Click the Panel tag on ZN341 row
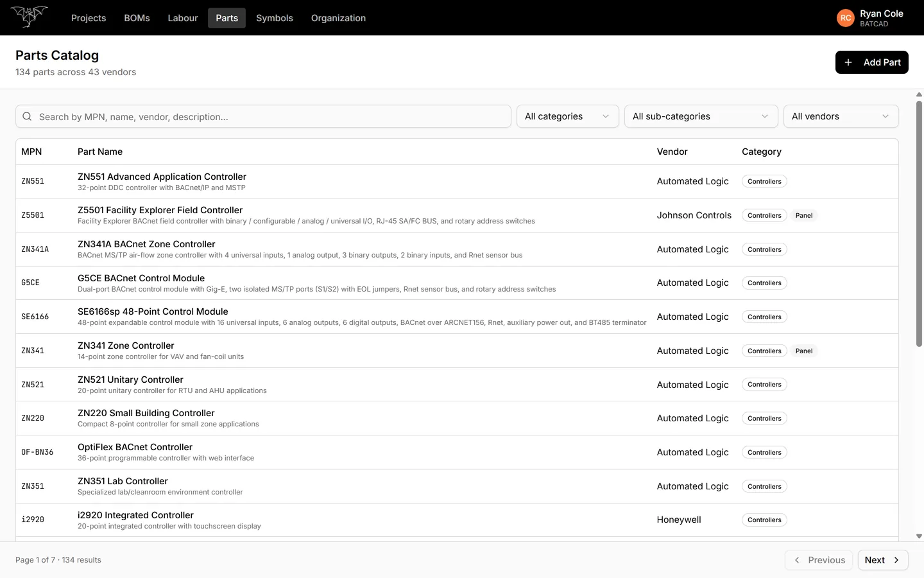Image resolution: width=924 pixels, height=578 pixels. [x=804, y=351]
